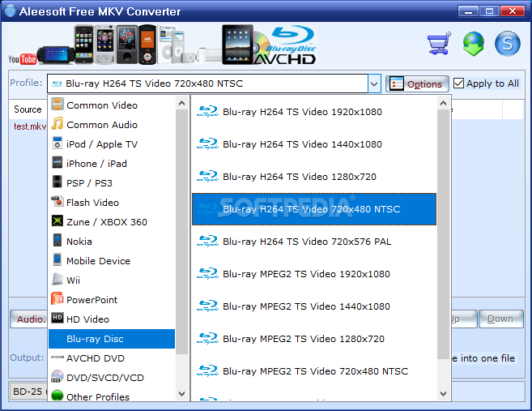
Task: Click the iPad image in banner
Action: [237, 45]
